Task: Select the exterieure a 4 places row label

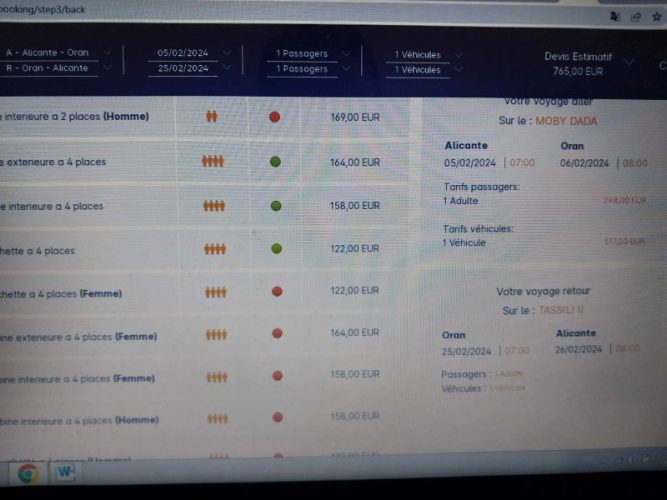Action: (x=53, y=162)
